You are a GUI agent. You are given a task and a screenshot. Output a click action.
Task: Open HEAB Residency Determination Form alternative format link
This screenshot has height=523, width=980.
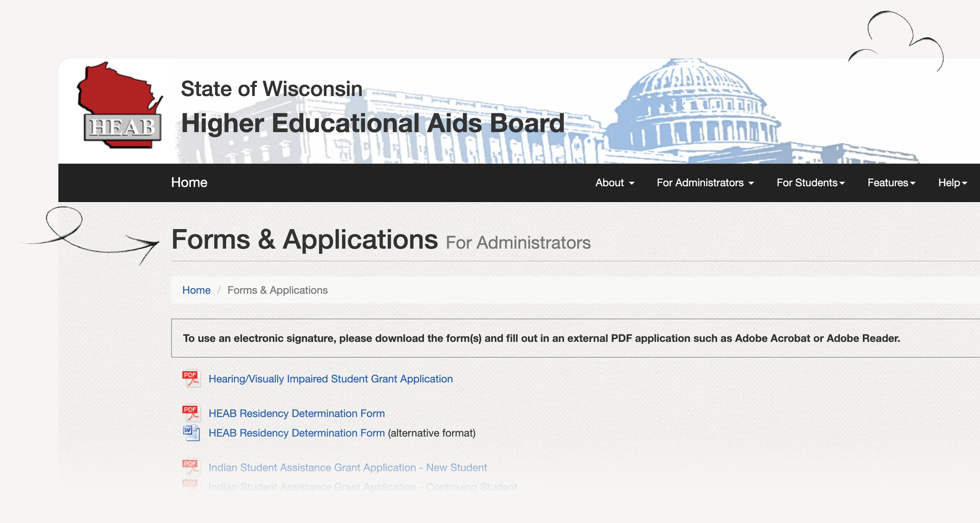click(x=297, y=433)
